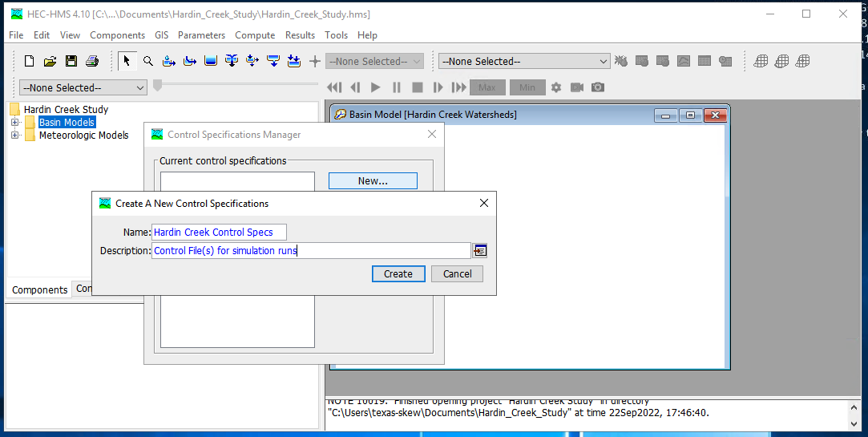868x437 pixels.
Task: Select the Zoom magnifier tool
Action: 147,62
